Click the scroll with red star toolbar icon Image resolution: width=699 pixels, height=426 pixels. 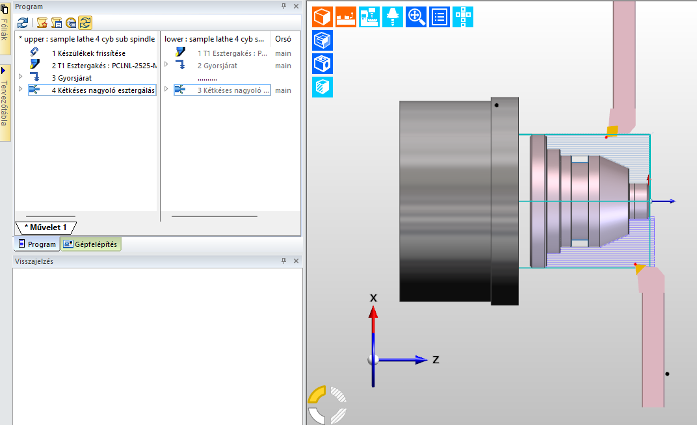pyautogui.click(x=42, y=22)
